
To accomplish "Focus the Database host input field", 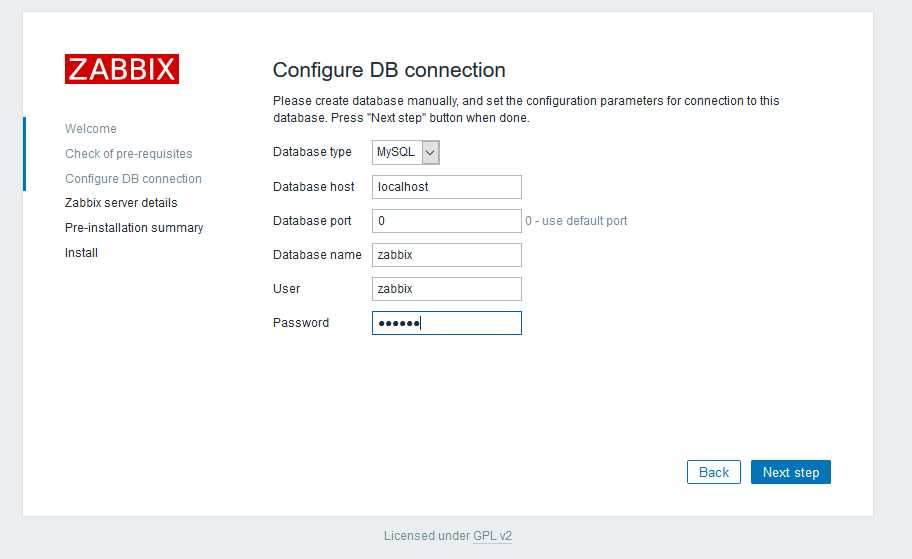I will (x=447, y=187).
